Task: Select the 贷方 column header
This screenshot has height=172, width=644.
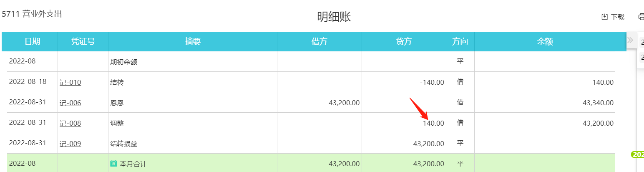Action: point(403,41)
